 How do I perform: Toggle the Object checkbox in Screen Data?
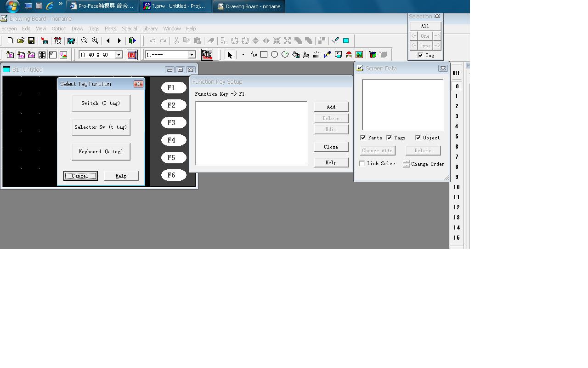coord(418,138)
